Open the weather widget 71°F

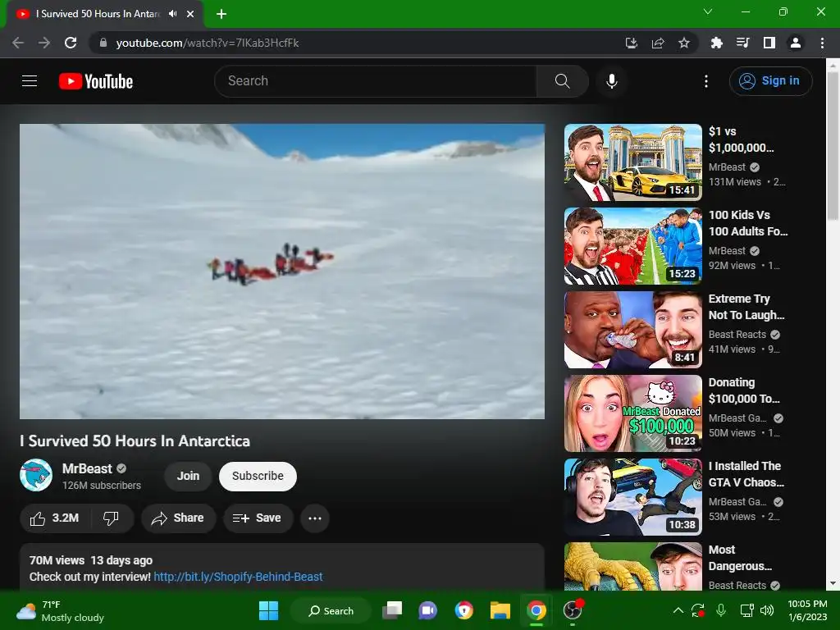[x=60, y=610]
